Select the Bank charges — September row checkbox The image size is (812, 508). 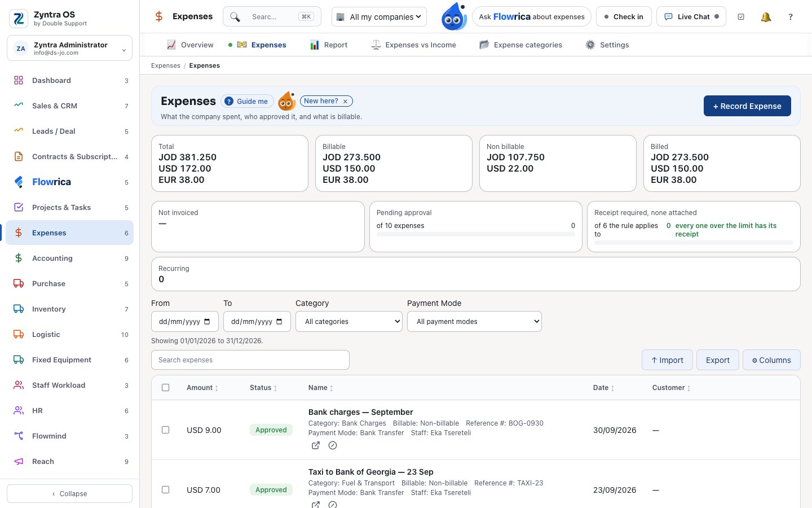(x=166, y=430)
